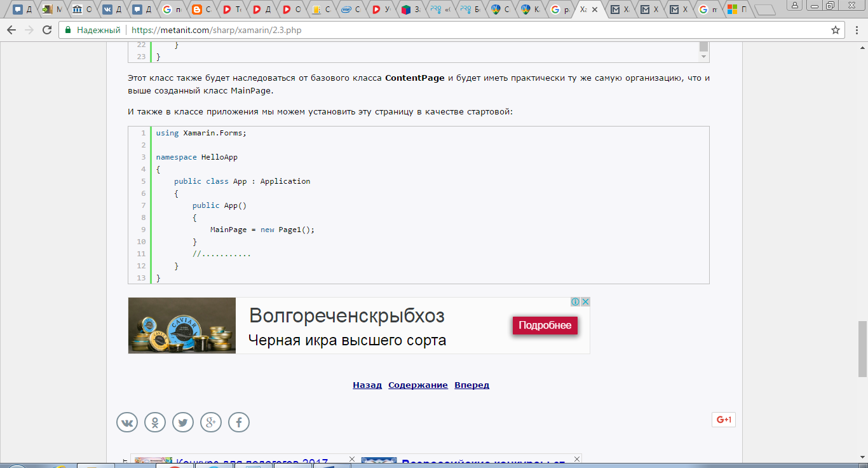Go to the Вперед link

click(471, 385)
